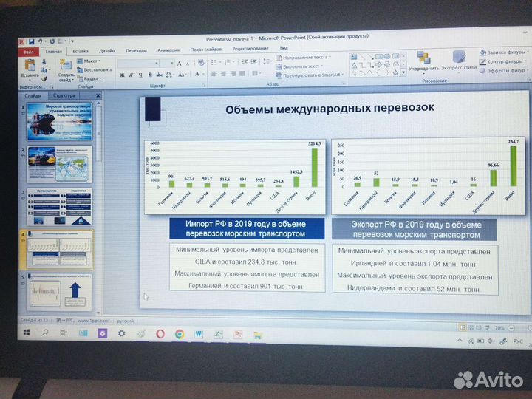Clear all formatting with the eraser icon

[x=201, y=62]
